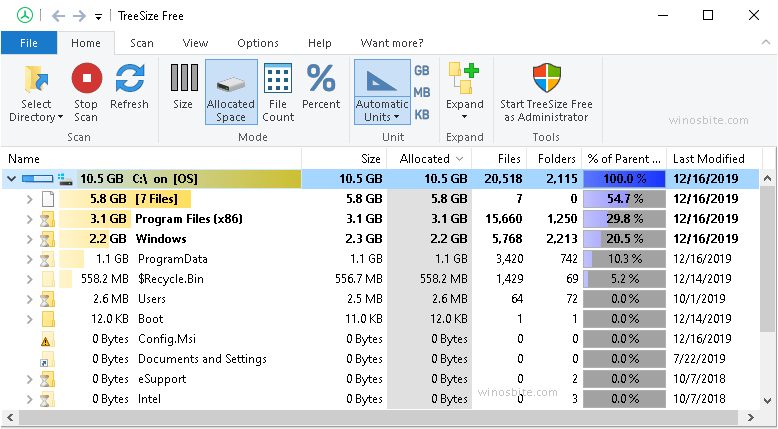Screen dimensions: 778x429
Task: Switch display mode to Size
Action: click(x=183, y=87)
